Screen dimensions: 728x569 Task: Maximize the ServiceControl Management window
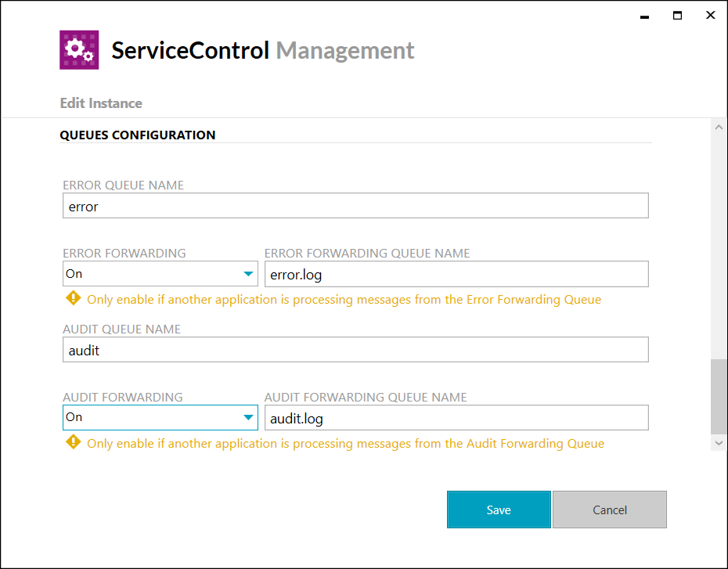677,16
